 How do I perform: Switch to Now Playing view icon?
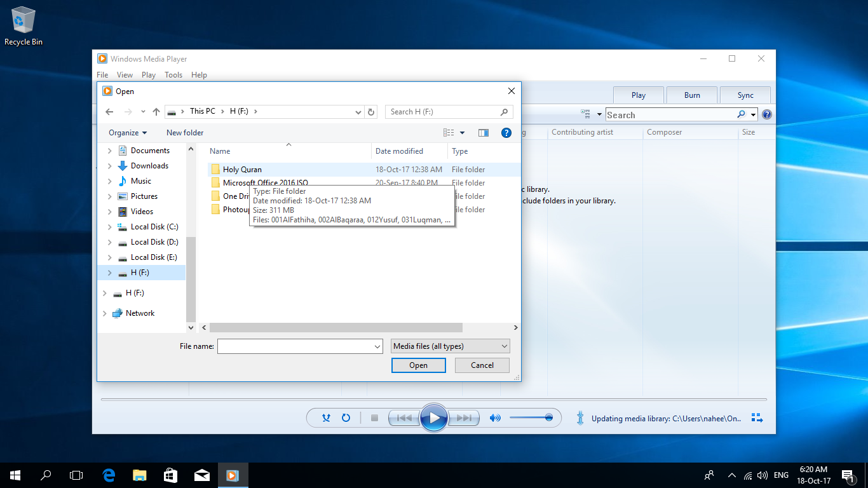(x=756, y=418)
